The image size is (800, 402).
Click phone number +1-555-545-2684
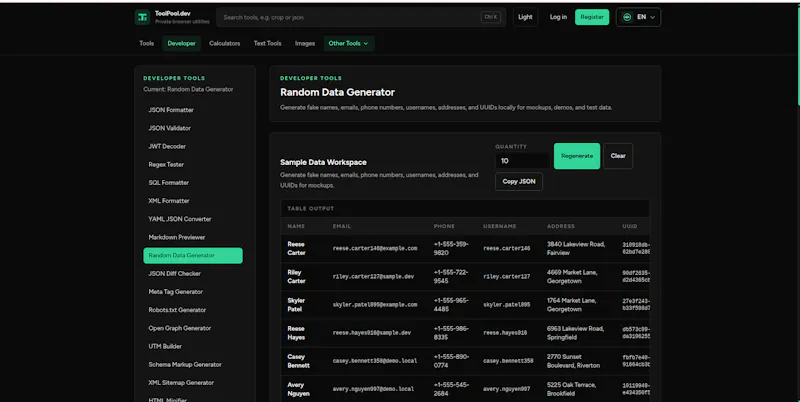[451, 389]
